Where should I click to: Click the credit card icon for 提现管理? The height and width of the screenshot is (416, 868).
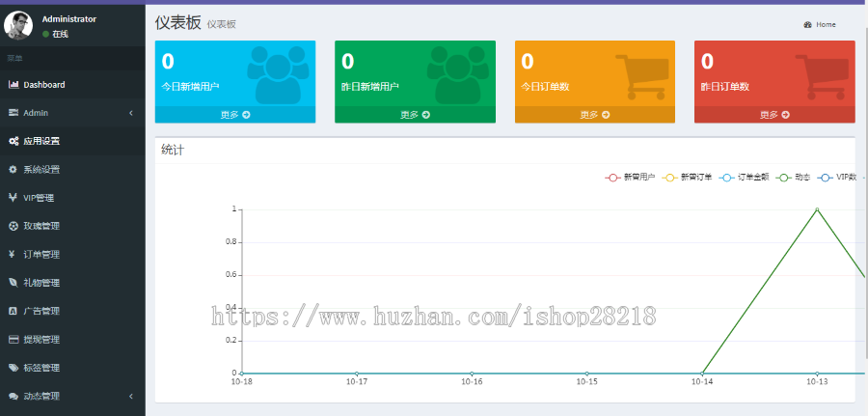pyautogui.click(x=14, y=340)
